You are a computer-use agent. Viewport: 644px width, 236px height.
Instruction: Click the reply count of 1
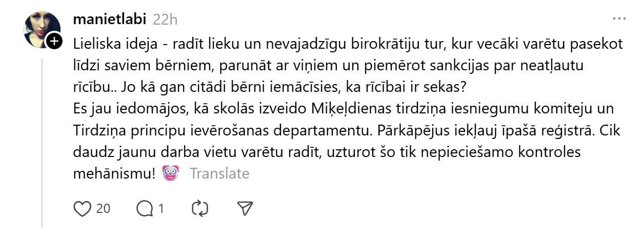pos(161,208)
